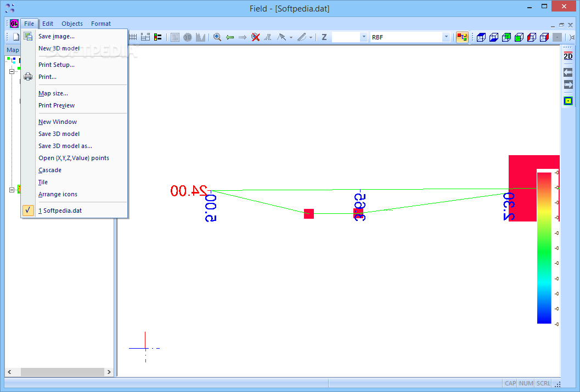The width and height of the screenshot is (580, 392).
Task: Click the small red square near line midpoint
Action: (x=309, y=214)
